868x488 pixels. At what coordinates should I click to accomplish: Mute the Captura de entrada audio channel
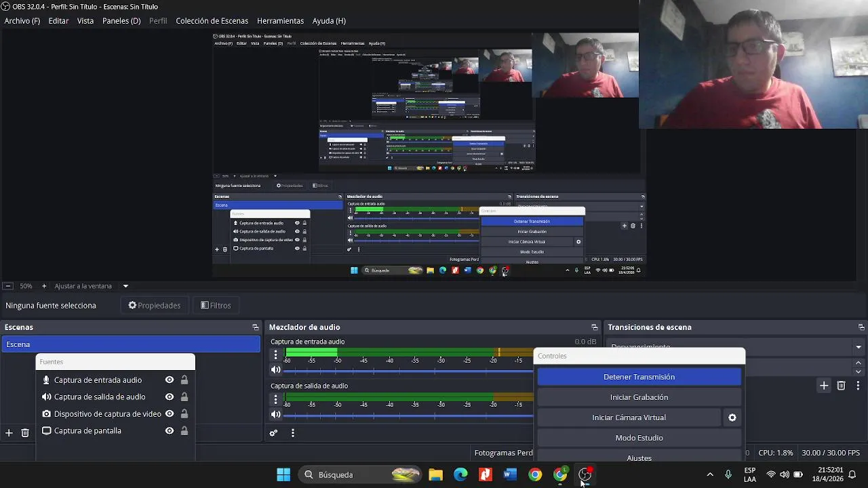tap(275, 370)
